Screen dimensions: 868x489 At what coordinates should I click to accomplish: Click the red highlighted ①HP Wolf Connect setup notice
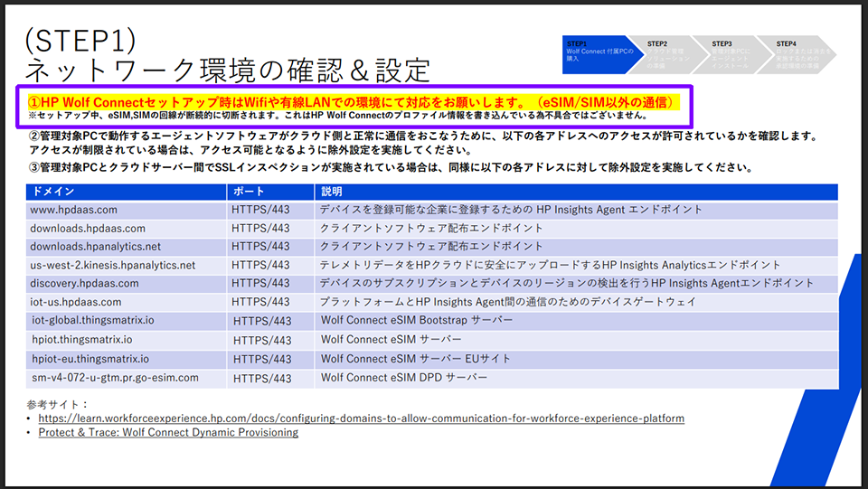point(354,102)
